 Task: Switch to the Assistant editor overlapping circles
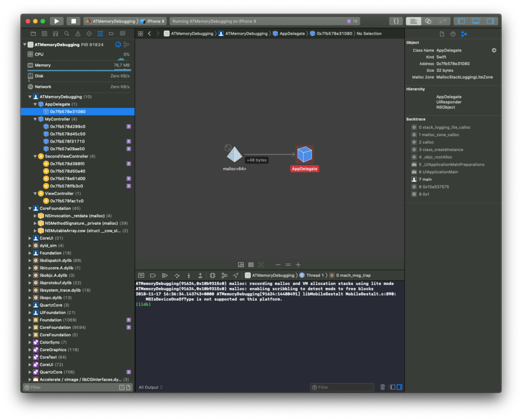[x=428, y=21]
